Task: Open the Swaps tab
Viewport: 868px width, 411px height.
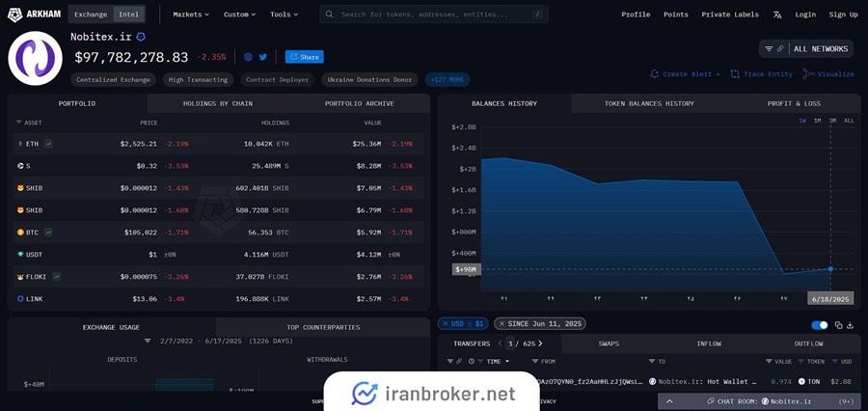Action: (609, 344)
